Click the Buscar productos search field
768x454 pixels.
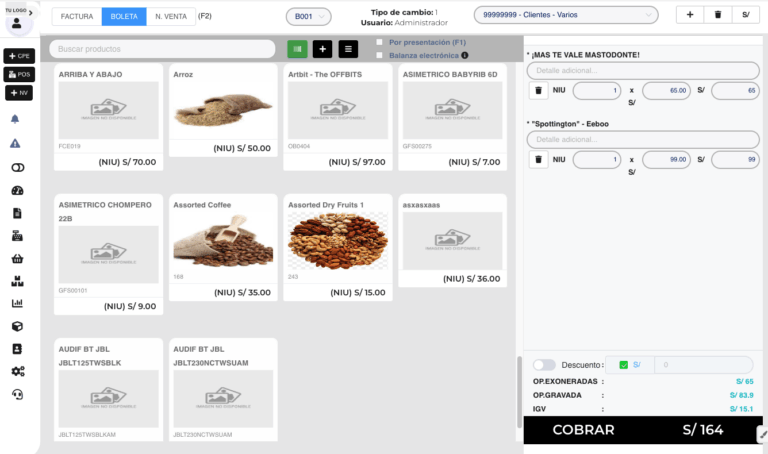(162, 49)
